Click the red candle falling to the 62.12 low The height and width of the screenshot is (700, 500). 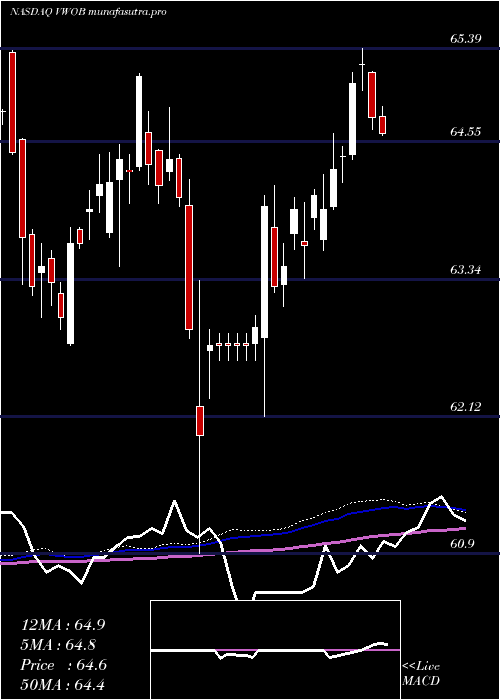(x=200, y=421)
